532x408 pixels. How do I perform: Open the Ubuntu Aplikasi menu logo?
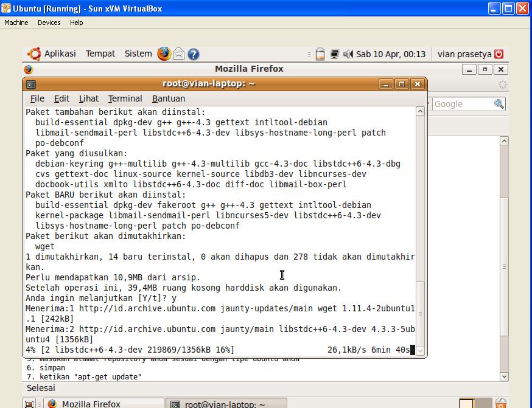tap(34, 54)
